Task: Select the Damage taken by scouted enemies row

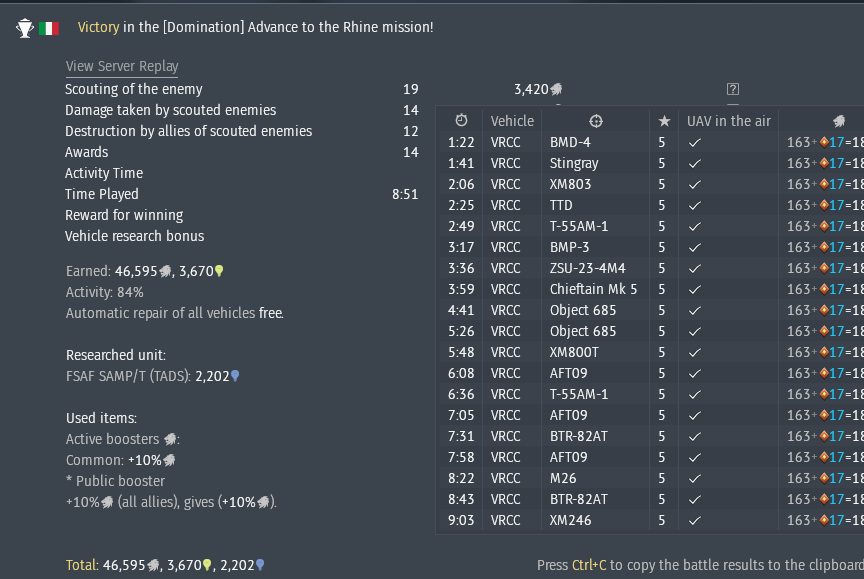Action: click(x=242, y=110)
